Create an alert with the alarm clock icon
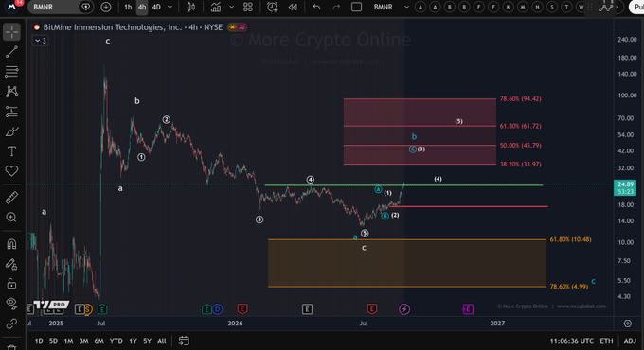Screen dimensions: 644x350 point(273,7)
